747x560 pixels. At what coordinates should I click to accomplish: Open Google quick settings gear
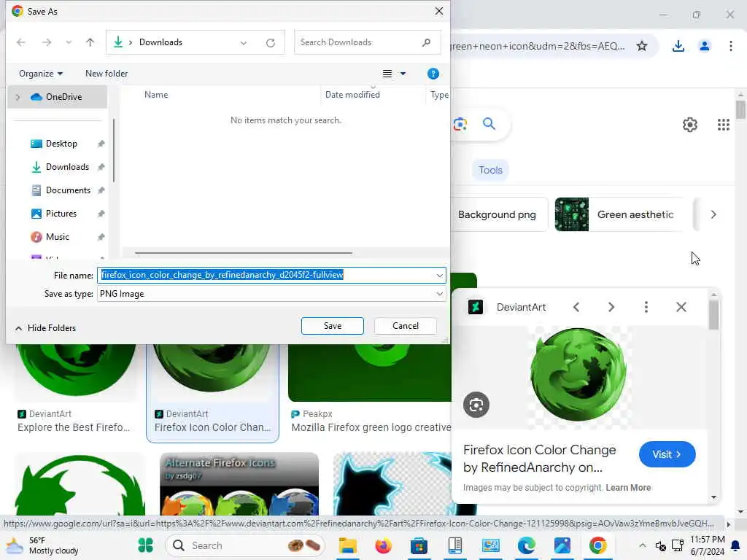point(690,125)
